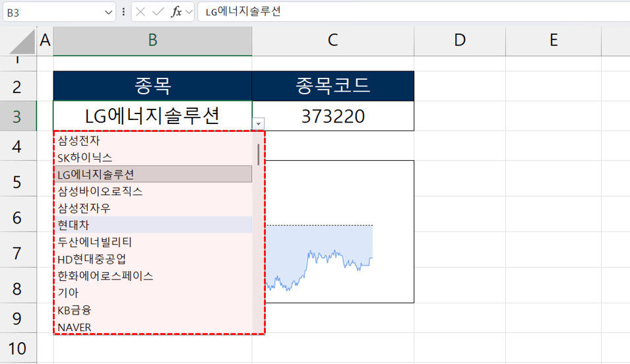Image resolution: width=630 pixels, height=364 pixels.
Task: Select row 10 header
Action: pos(18,348)
